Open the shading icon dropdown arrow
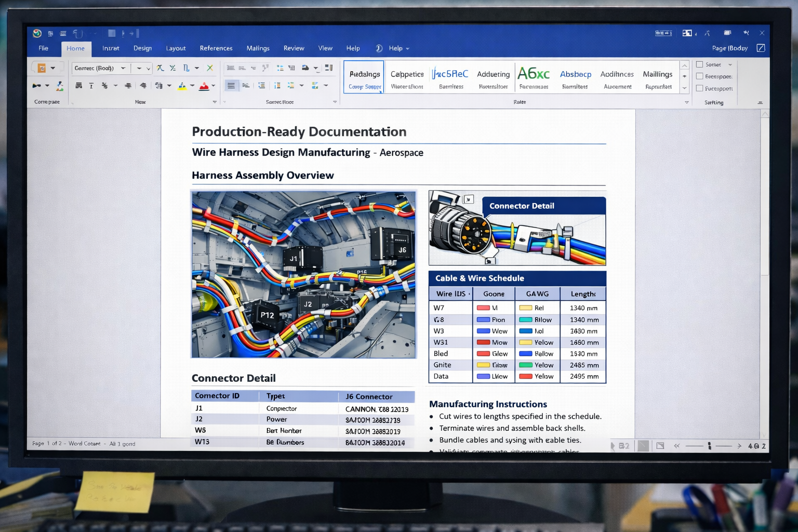The height and width of the screenshot is (532, 798). (x=326, y=86)
